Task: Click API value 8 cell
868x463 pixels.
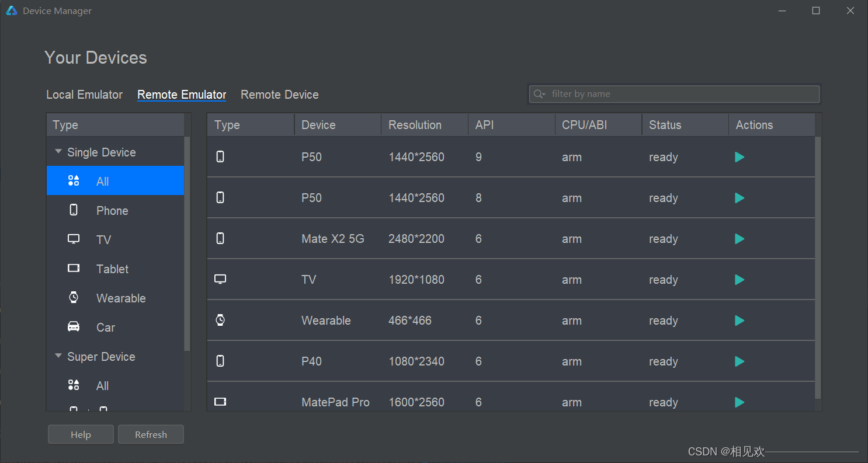Action: click(x=478, y=198)
